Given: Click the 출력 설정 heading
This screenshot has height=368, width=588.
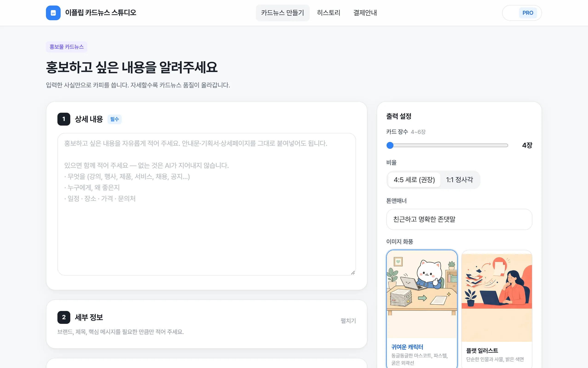Looking at the screenshot, I should coord(399,116).
